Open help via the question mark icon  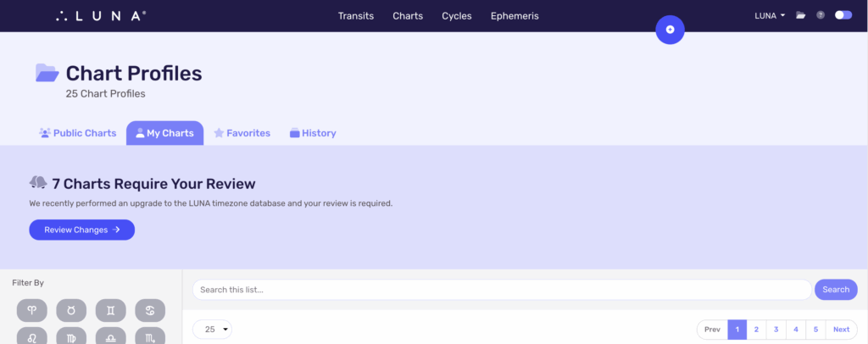pos(821,15)
